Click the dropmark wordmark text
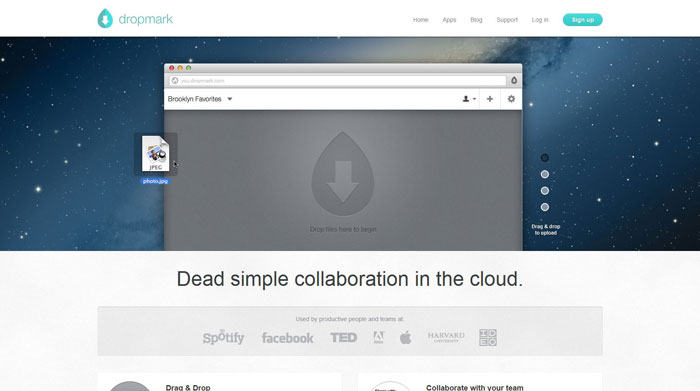Image resolution: width=700 pixels, height=391 pixels. (146, 19)
